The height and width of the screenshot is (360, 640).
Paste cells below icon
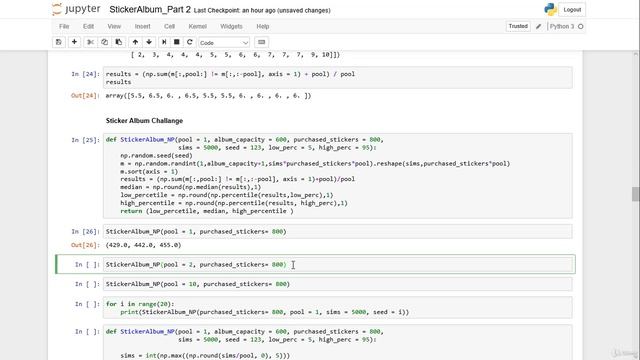(x=118, y=42)
